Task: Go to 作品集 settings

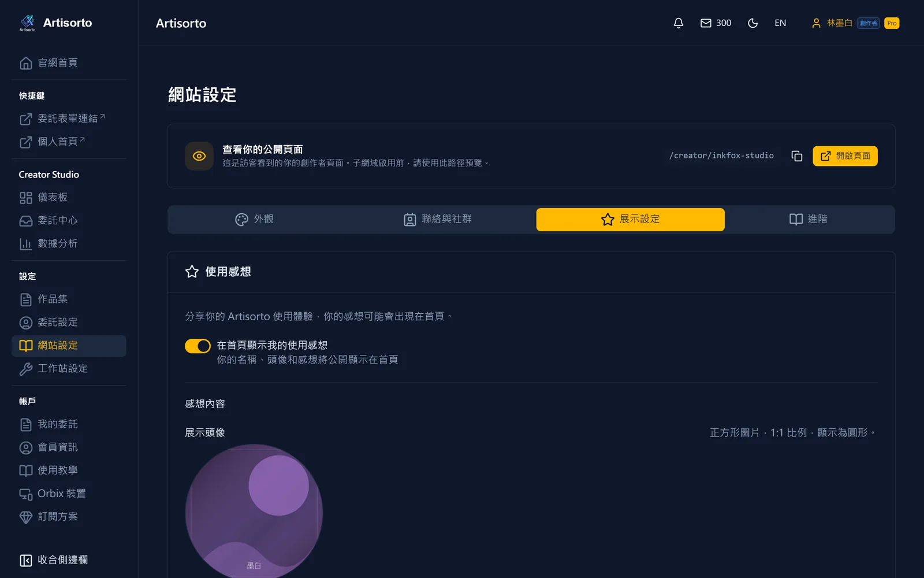Action: [x=69, y=299]
